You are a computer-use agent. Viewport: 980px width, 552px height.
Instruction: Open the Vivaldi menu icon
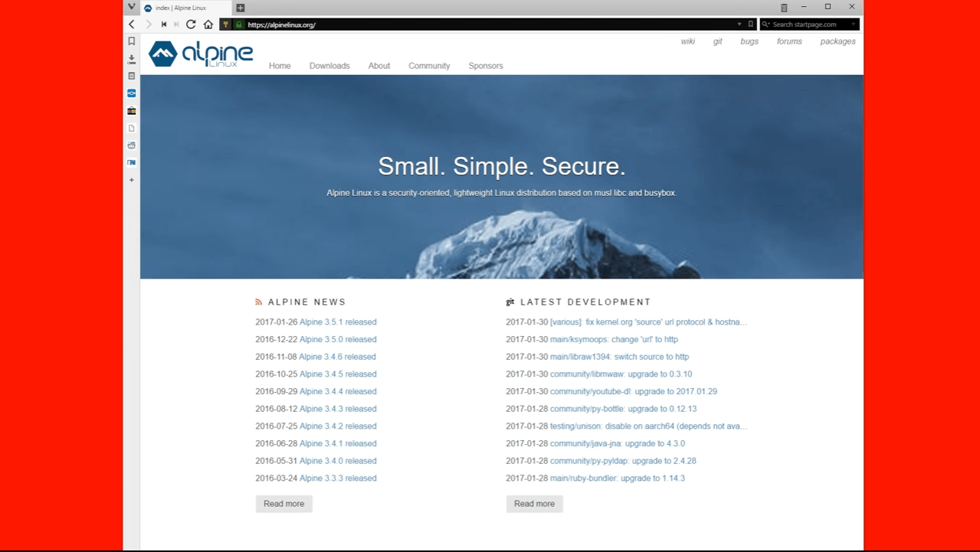132,8
